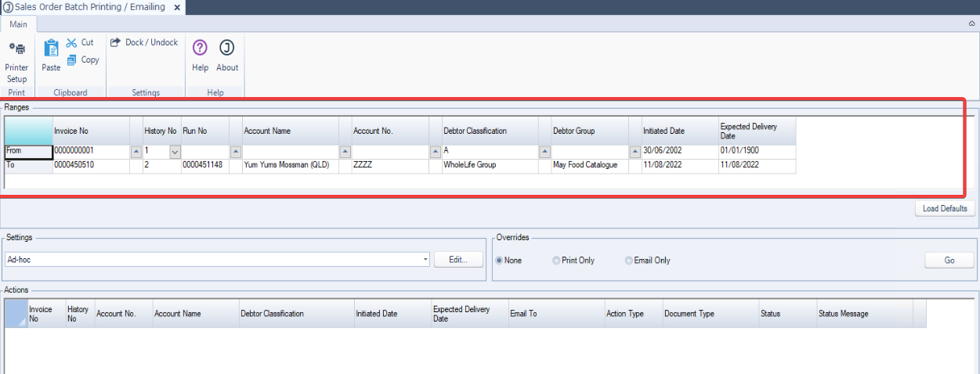
Task: Click the Paste clipboard icon
Action: 51,49
